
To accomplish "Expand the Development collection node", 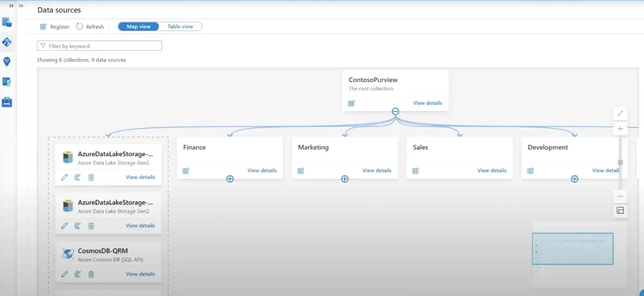I will pos(574,179).
